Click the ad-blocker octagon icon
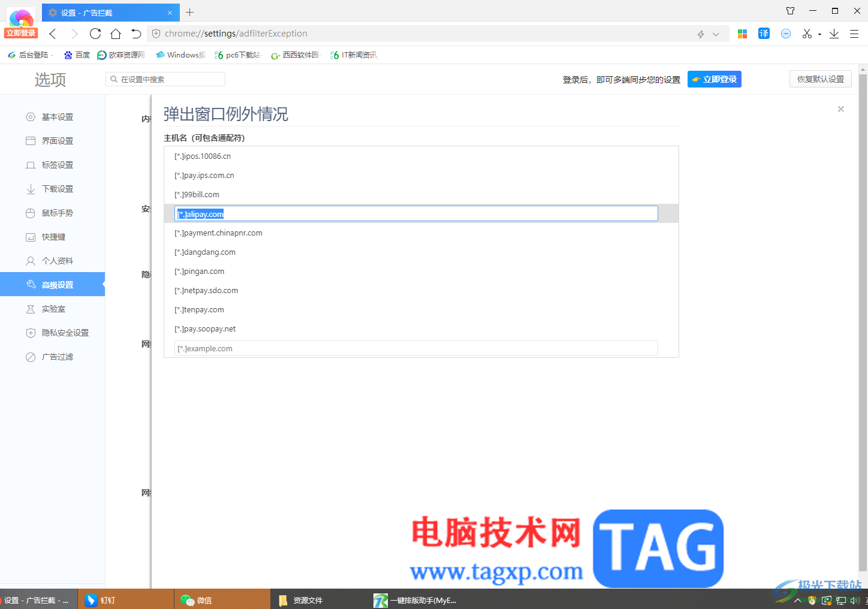 tap(786, 34)
